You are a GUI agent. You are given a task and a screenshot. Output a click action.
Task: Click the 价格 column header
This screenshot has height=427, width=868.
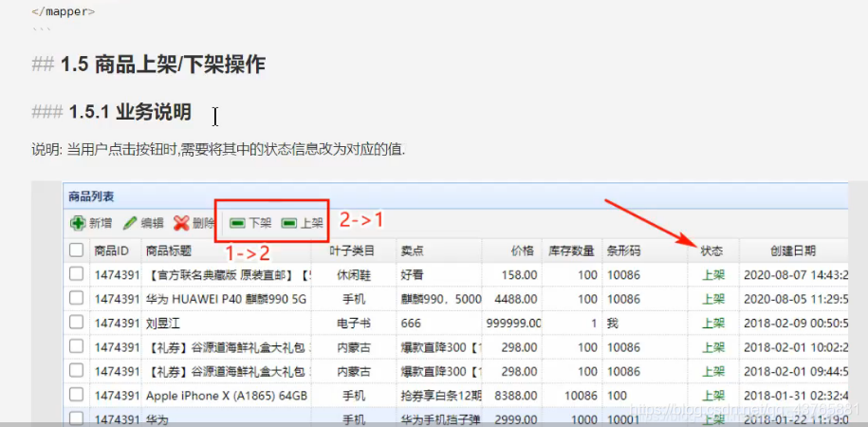click(522, 251)
